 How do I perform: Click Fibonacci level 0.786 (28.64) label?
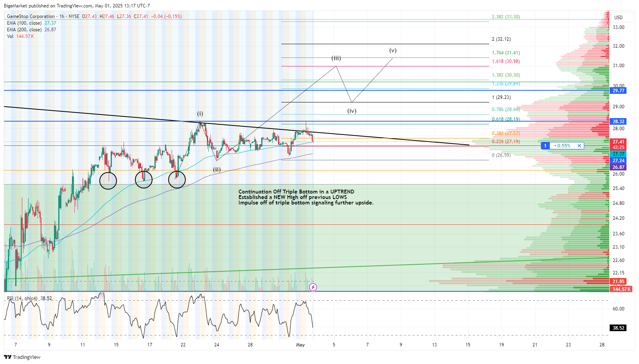(506, 109)
